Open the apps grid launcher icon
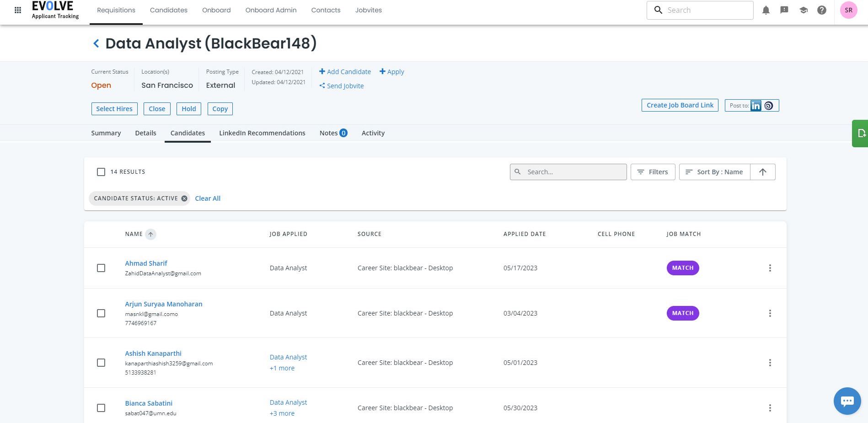 click(x=18, y=10)
